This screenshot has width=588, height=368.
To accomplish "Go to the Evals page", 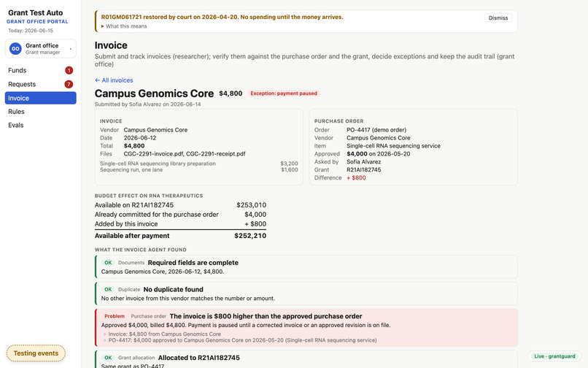I will pyautogui.click(x=41, y=125).
